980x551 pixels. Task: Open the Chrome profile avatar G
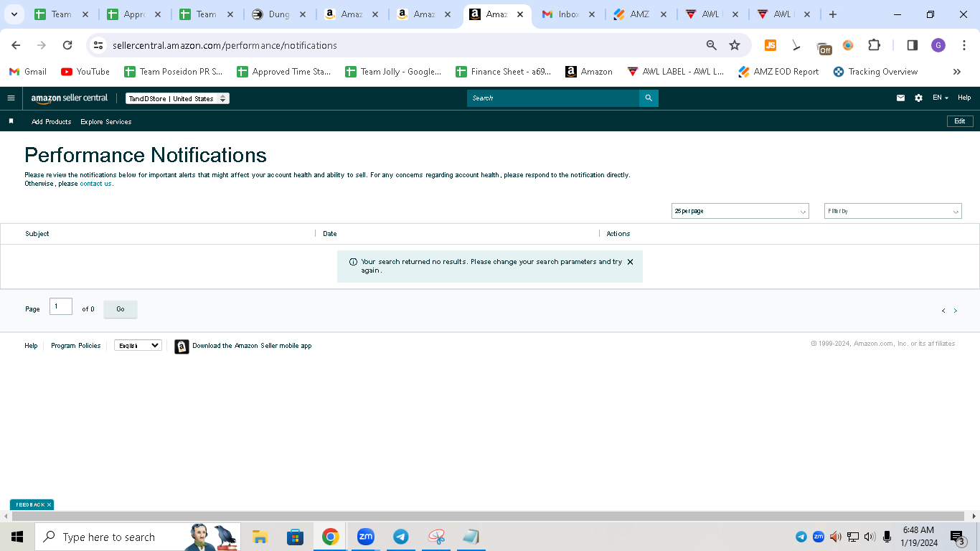tap(938, 45)
